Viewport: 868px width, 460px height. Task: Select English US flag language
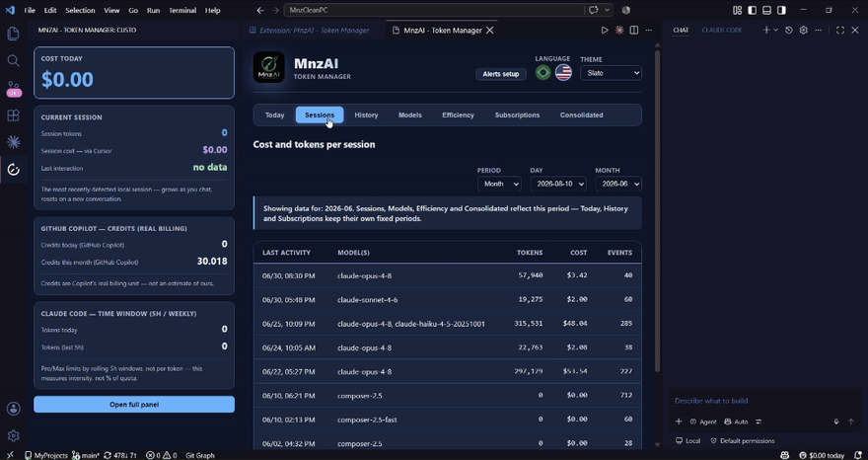pos(563,73)
